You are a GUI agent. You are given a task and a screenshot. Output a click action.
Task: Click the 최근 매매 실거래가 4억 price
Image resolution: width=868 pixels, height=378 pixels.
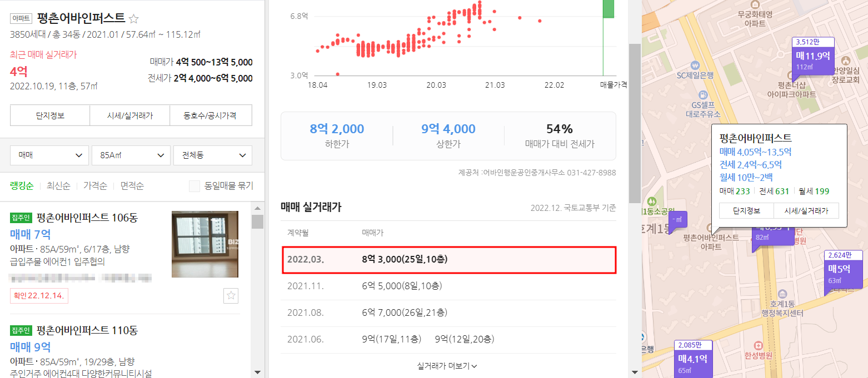tap(18, 72)
